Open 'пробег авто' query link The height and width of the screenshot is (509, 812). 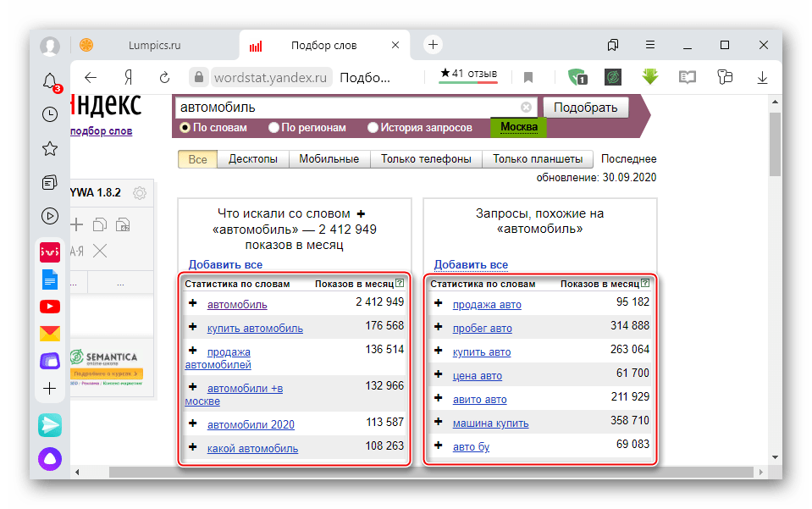point(482,329)
